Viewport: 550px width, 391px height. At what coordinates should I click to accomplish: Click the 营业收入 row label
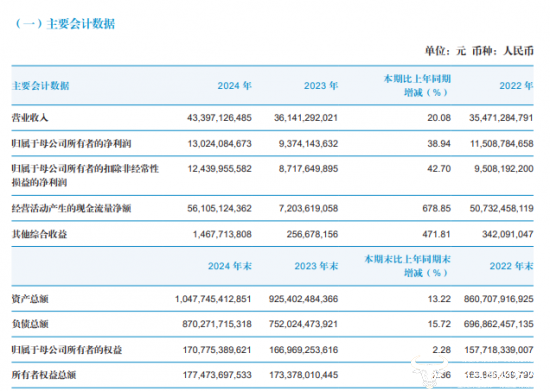click(x=30, y=118)
